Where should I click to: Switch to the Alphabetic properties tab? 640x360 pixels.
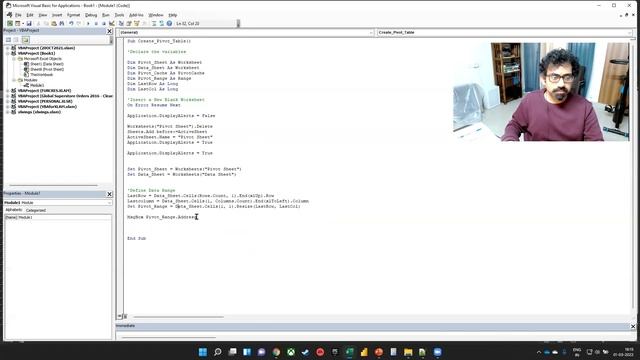tap(13, 210)
